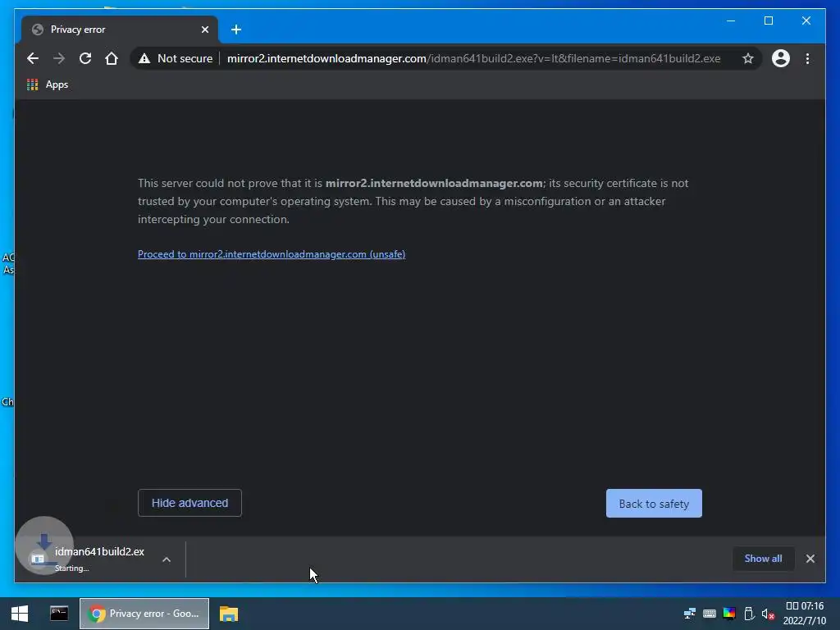Click the download file type icon
840x630 pixels.
coord(38,559)
